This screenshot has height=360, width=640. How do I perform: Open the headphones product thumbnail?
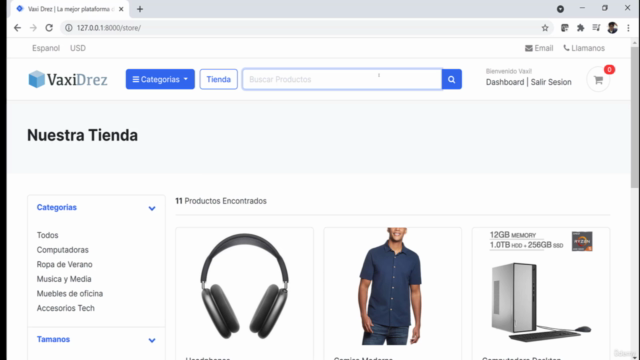(x=244, y=287)
